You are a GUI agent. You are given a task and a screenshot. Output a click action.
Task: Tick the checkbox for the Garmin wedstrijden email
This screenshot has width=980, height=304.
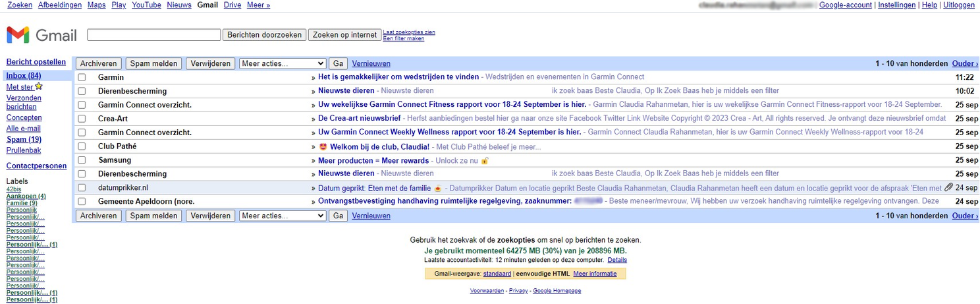point(82,77)
